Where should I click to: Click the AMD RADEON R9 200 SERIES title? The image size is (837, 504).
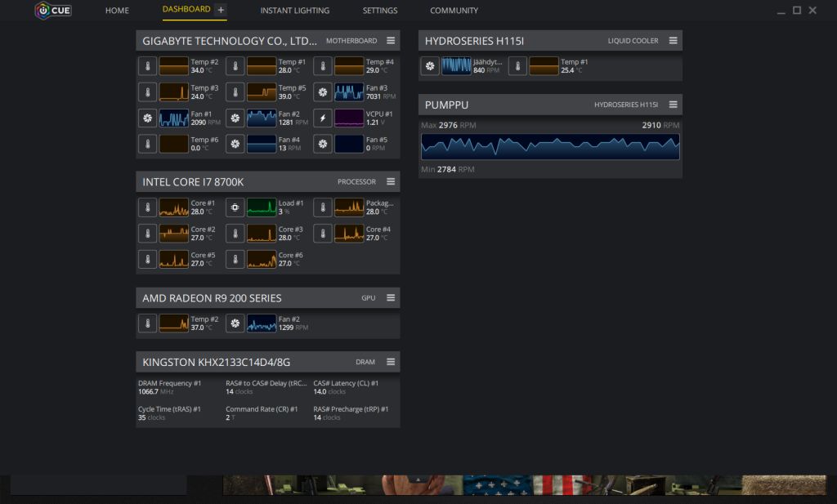click(212, 298)
